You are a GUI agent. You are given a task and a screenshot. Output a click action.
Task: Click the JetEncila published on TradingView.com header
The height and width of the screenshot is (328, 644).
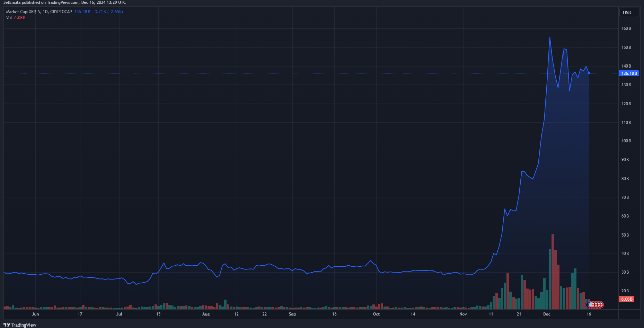pyautogui.click(x=64, y=2)
